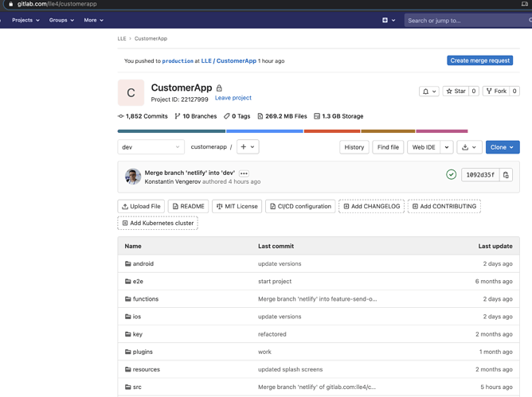This screenshot has height=397, width=532.
Task: Click the pipeline passed status icon
Action: click(451, 174)
